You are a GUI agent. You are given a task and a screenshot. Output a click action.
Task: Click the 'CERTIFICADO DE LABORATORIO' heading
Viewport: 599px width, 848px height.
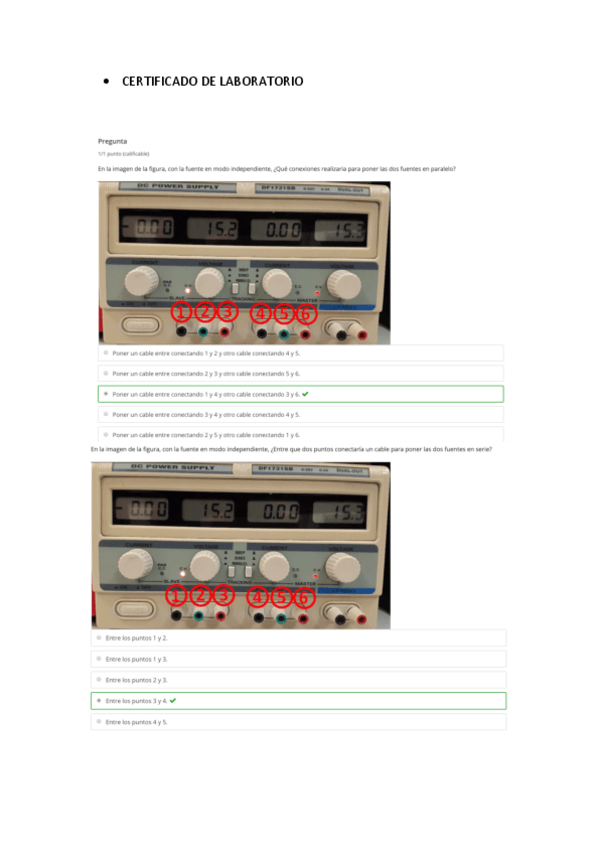212,81
